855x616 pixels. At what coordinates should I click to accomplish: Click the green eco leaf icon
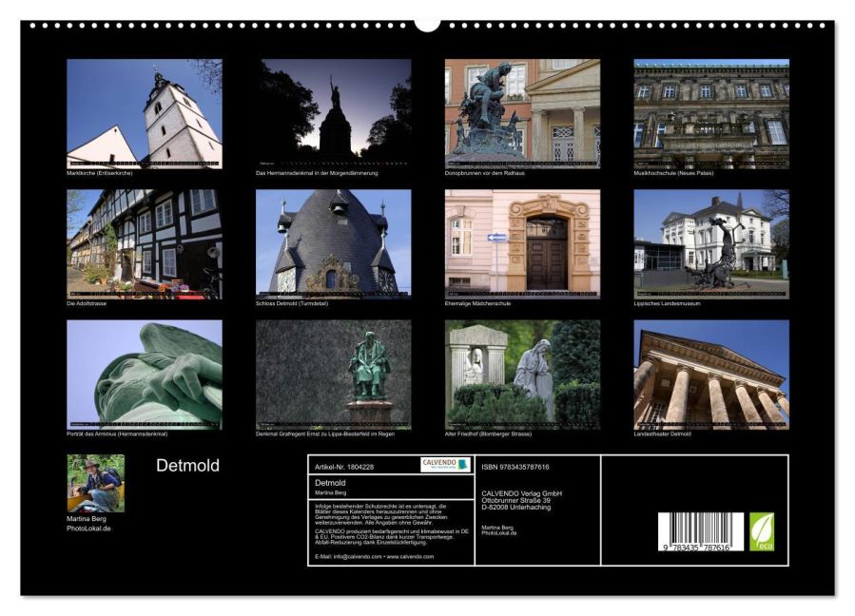click(x=762, y=531)
